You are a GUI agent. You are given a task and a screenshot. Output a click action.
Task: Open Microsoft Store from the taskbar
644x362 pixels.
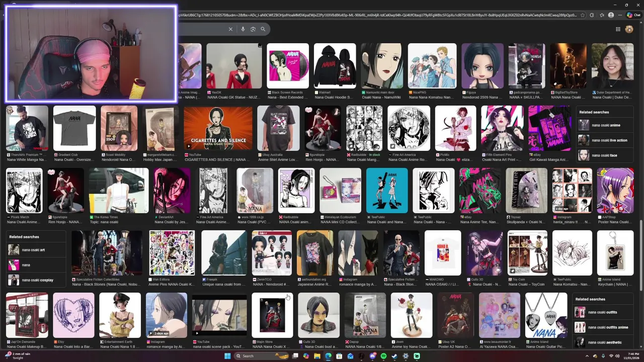click(x=339, y=356)
